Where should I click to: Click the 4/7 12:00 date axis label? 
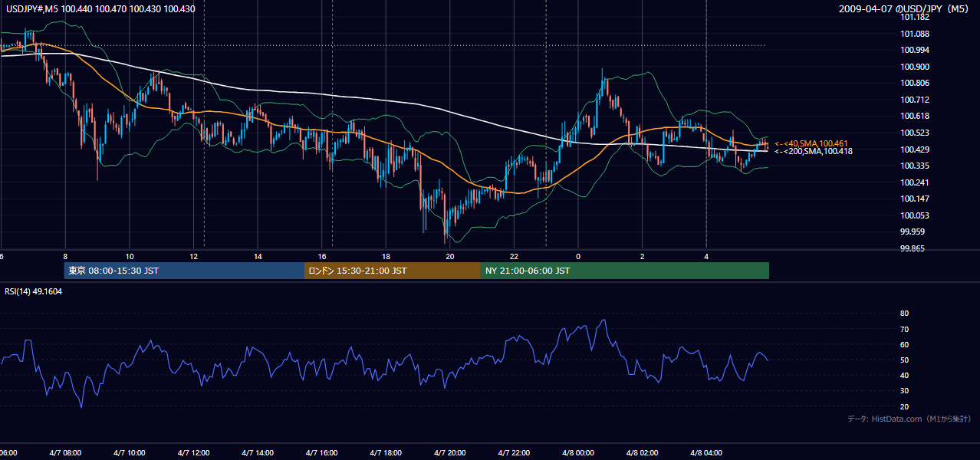(193, 453)
